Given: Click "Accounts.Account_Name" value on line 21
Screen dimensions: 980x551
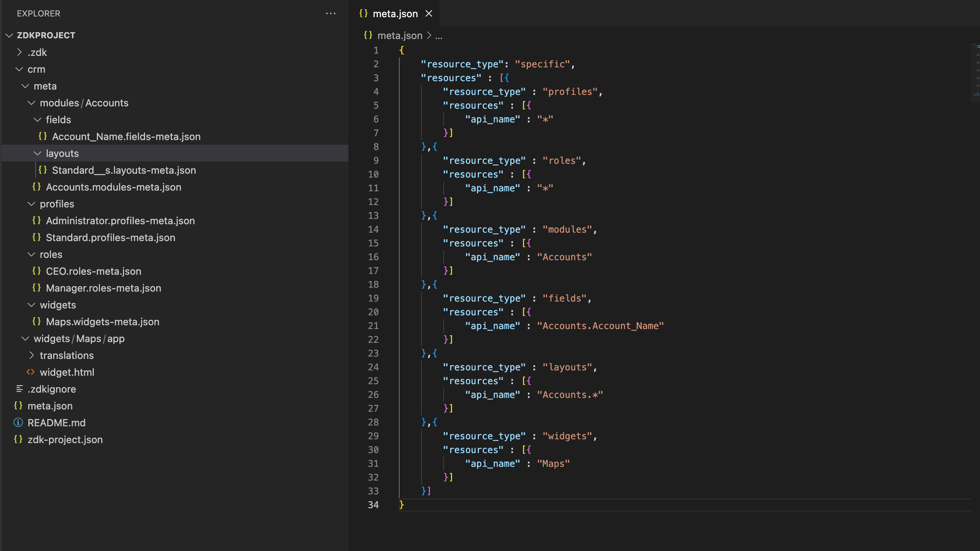Looking at the screenshot, I should 600,326.
